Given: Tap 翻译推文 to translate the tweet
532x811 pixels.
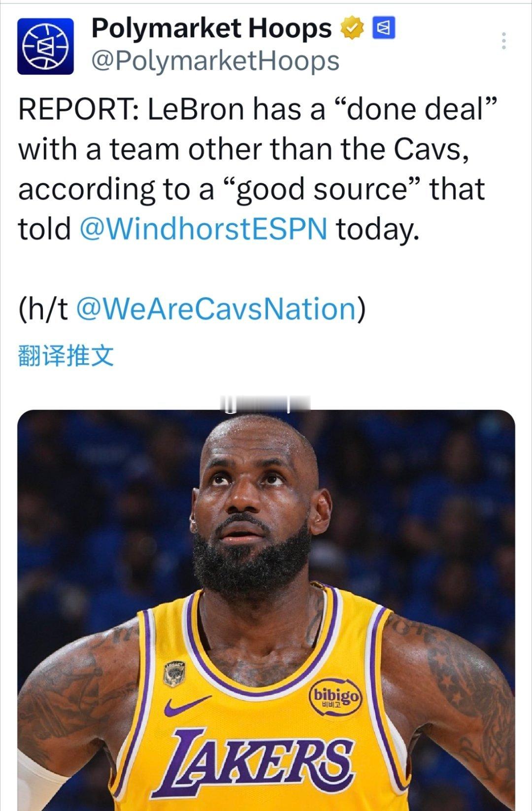Looking at the screenshot, I should pos(66,356).
